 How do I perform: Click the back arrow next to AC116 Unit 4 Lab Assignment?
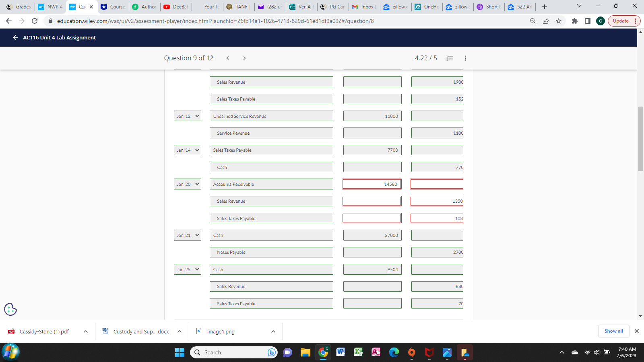coord(15,37)
